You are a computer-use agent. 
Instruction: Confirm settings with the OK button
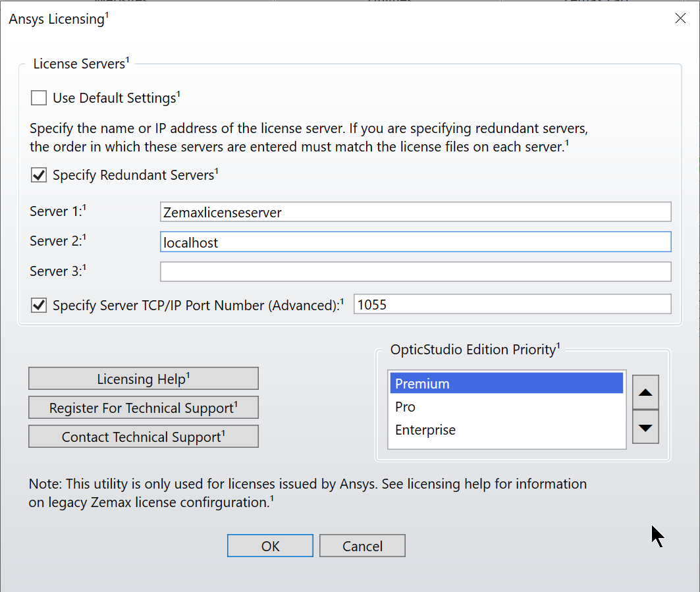[x=270, y=545]
